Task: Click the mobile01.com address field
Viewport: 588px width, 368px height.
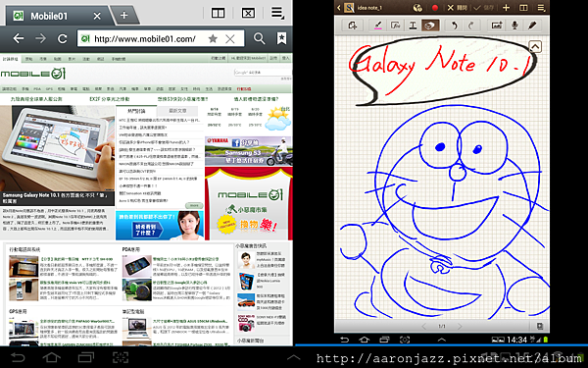Action: (x=161, y=38)
